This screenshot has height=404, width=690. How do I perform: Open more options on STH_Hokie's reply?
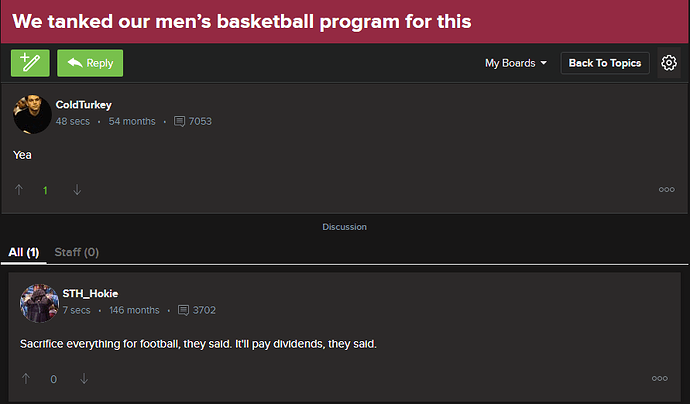tap(659, 379)
